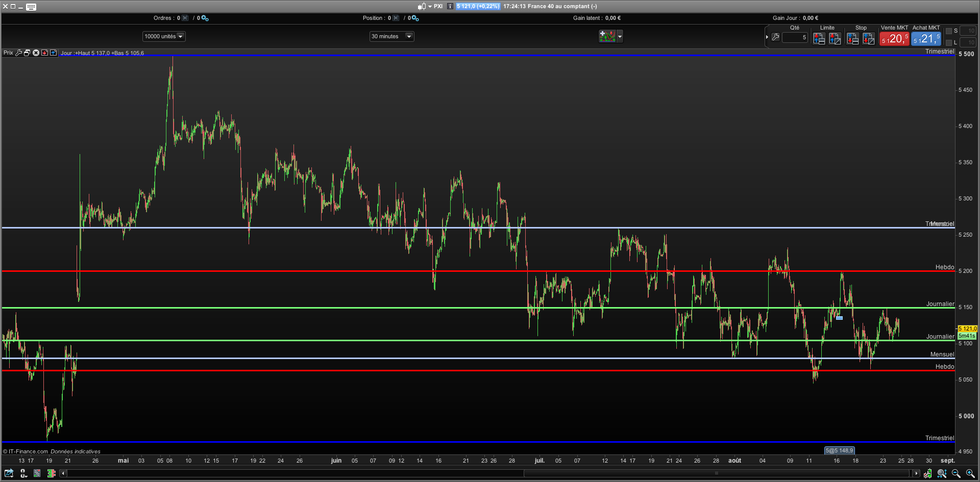Close all positions via the Position X icon
Image resolution: width=980 pixels, height=482 pixels.
pyautogui.click(x=396, y=18)
